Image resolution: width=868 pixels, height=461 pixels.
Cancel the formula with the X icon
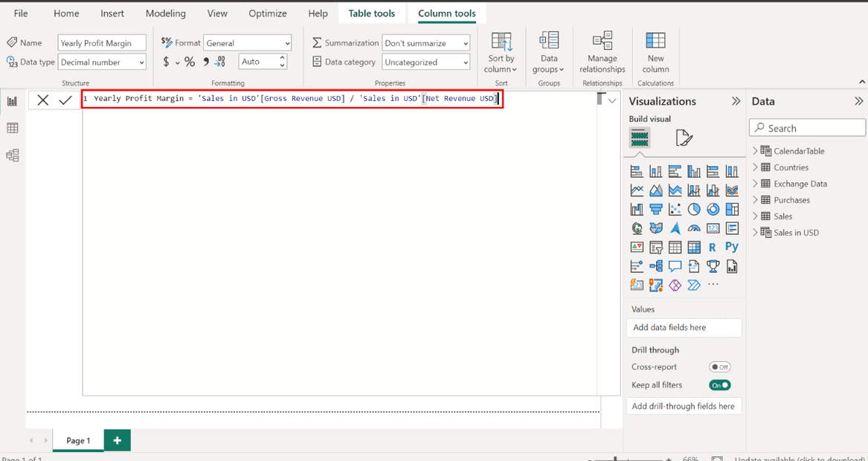tap(43, 100)
